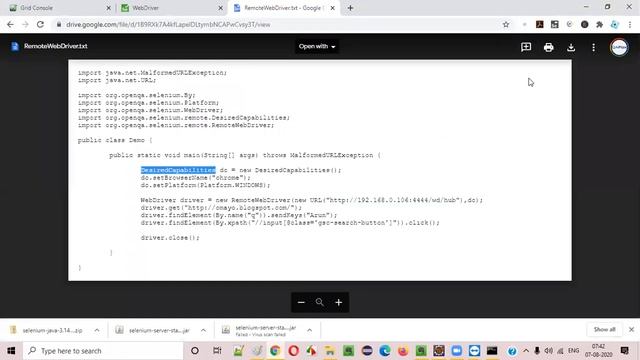
Task: Click the Windows search box
Action: click(103, 351)
